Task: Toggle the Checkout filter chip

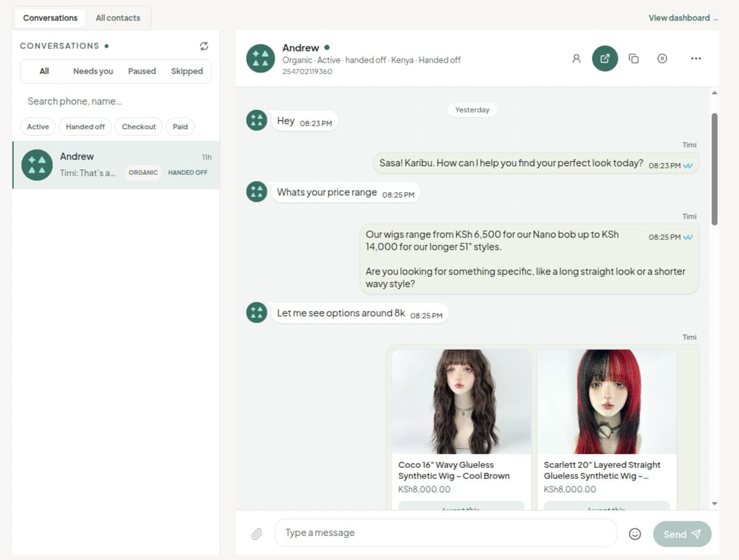Action: (x=139, y=127)
